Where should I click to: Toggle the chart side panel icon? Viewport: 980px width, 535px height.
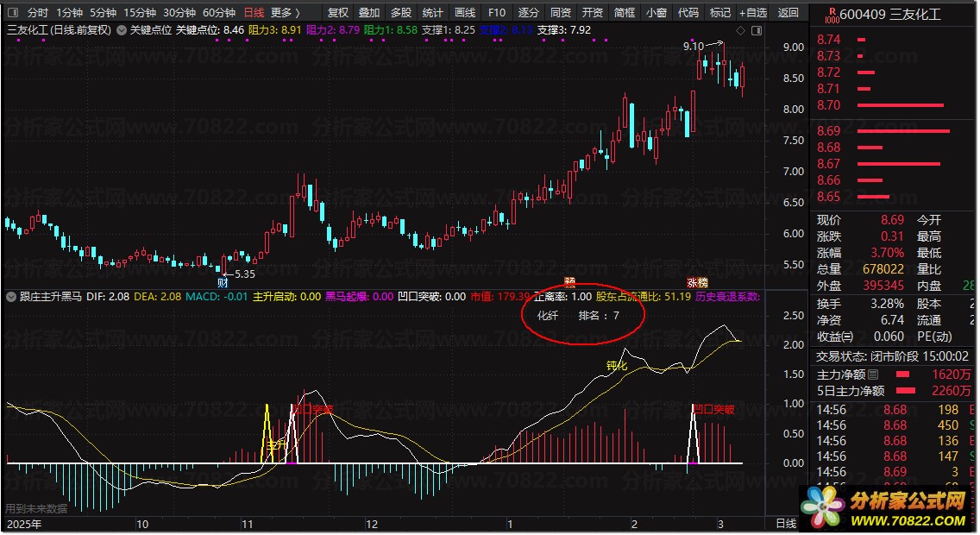point(757,30)
